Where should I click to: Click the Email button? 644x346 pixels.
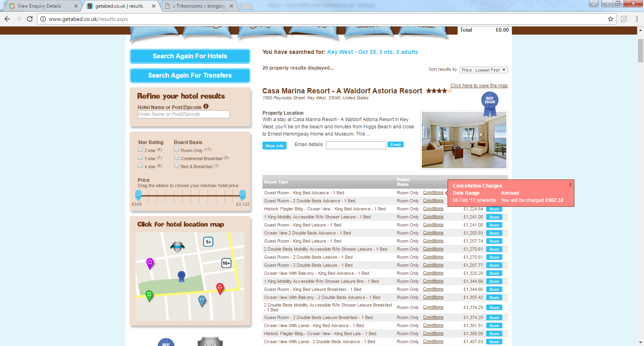[396, 145]
